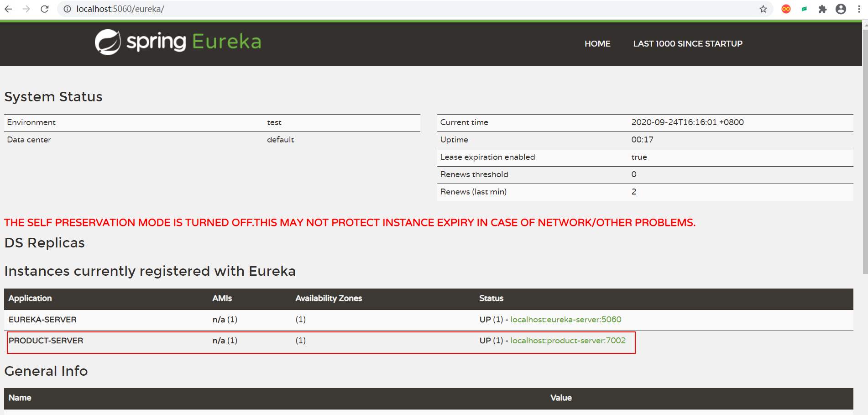868x415 pixels.
Task: Open the browser profile avatar
Action: click(x=841, y=9)
